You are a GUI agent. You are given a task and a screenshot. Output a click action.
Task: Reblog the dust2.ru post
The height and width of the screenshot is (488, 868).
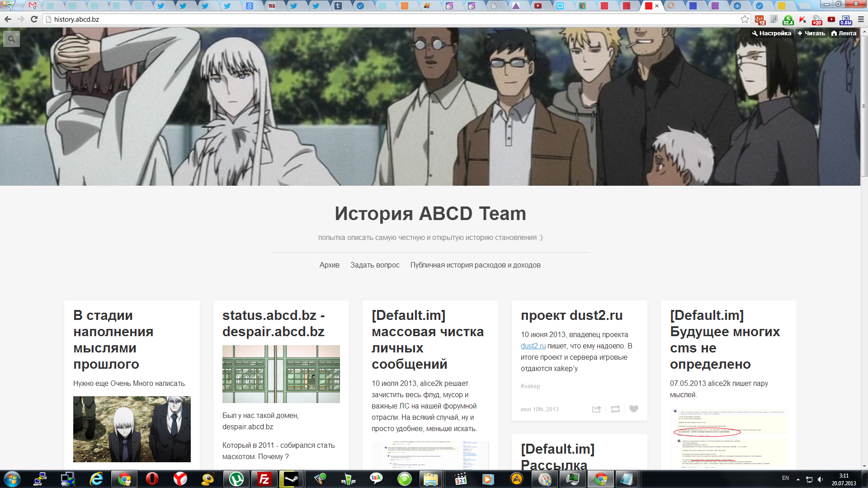(615, 409)
